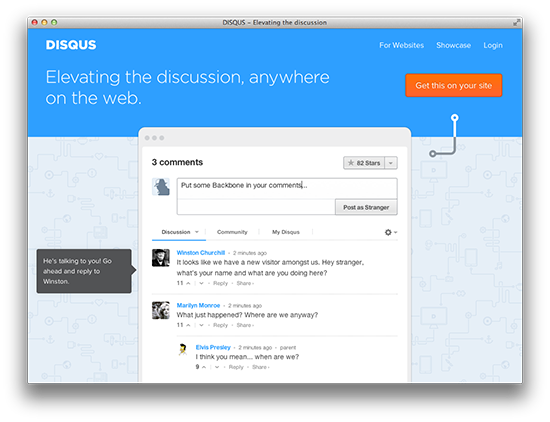Screen dimensions: 550x422
Task: Star the thread with 82 Stars button
Action: (364, 163)
